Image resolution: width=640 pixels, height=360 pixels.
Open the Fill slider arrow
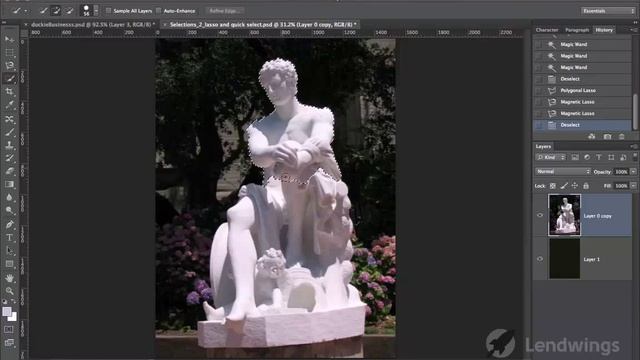tap(633, 186)
